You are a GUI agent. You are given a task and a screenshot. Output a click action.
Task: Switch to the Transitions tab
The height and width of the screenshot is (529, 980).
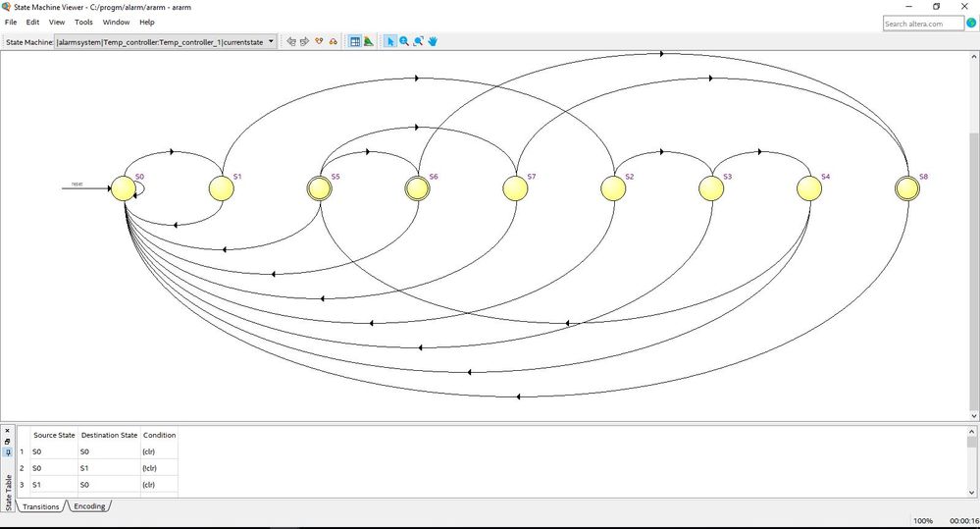40,506
